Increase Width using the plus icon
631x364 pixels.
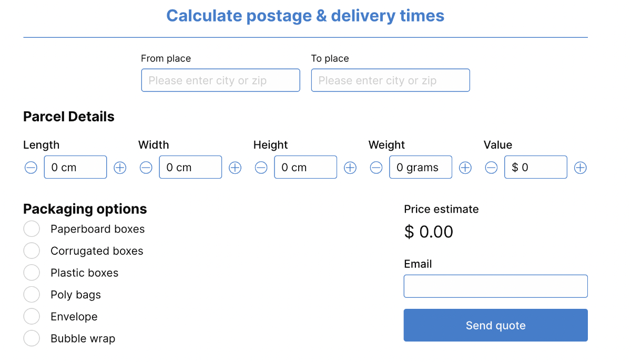[235, 168]
